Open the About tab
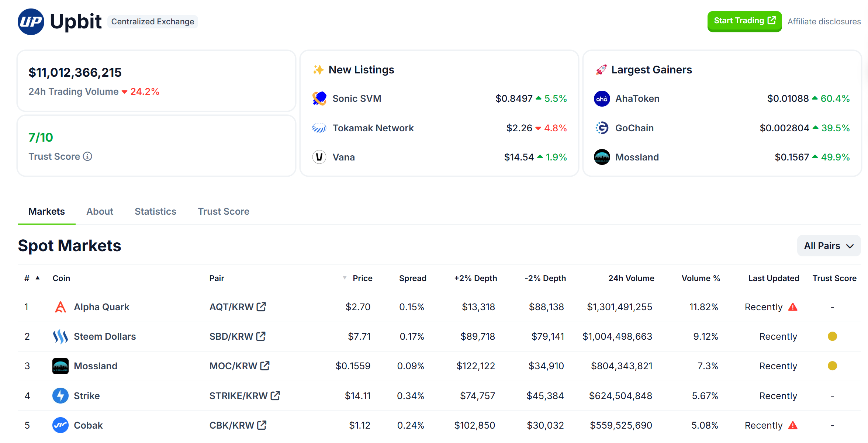This screenshot has height=443, width=868. click(x=100, y=211)
